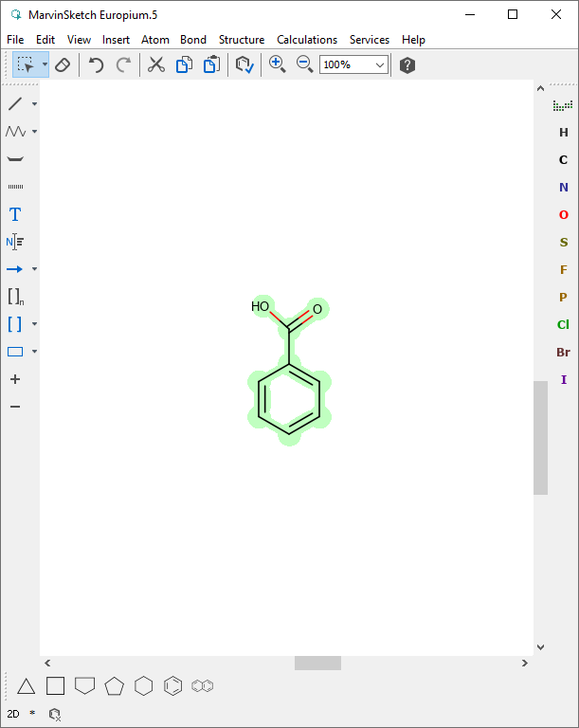Click the Zoom In magnifier
The image size is (579, 728).
pyautogui.click(x=277, y=64)
